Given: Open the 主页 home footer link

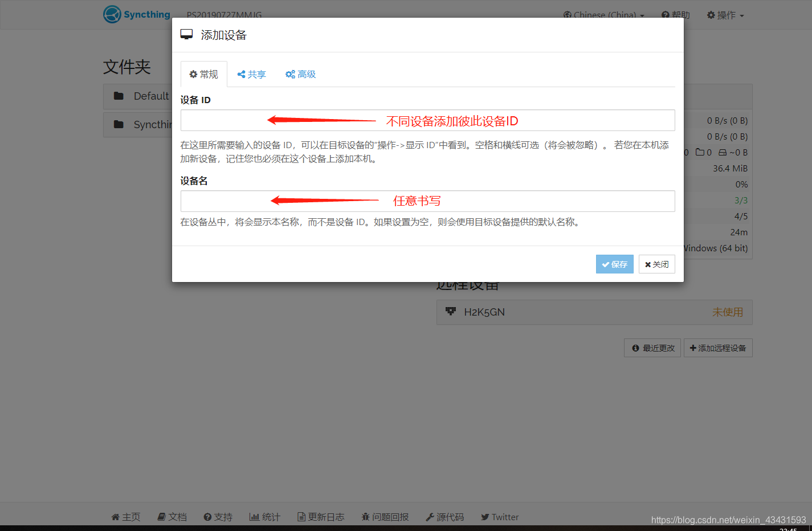Looking at the screenshot, I should coord(126,517).
